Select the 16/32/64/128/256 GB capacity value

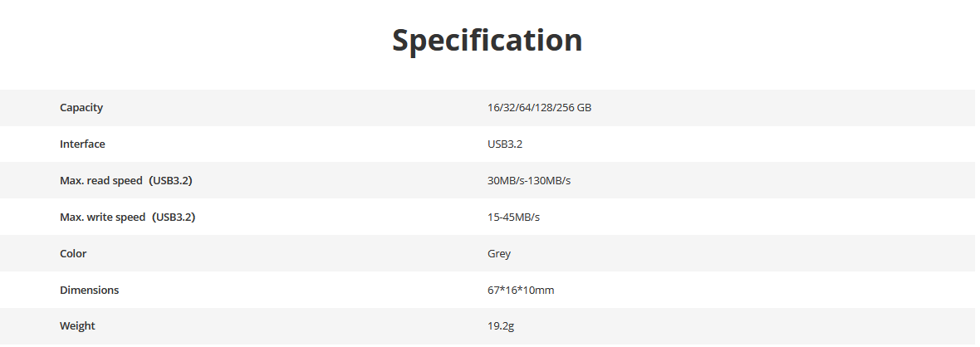(x=539, y=108)
